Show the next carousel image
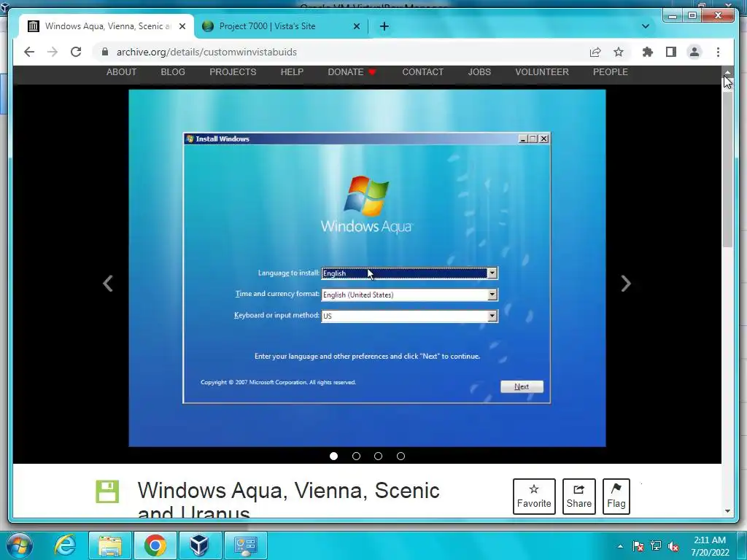 [626, 284]
